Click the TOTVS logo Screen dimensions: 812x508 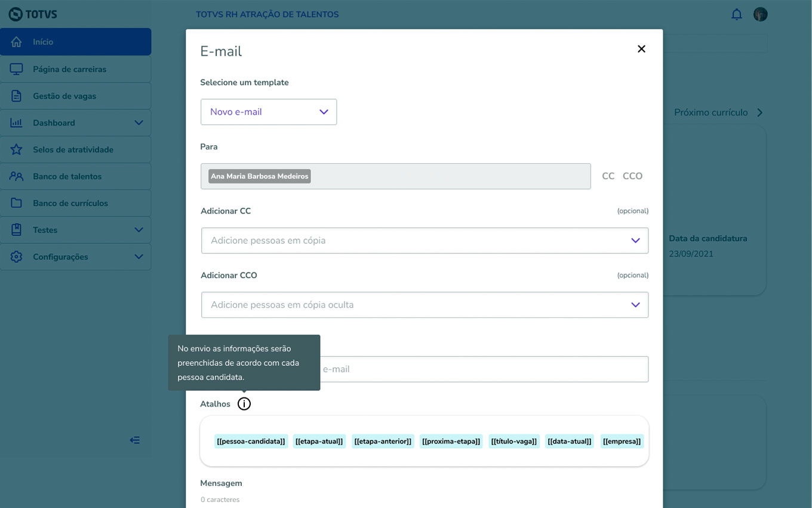(x=33, y=14)
